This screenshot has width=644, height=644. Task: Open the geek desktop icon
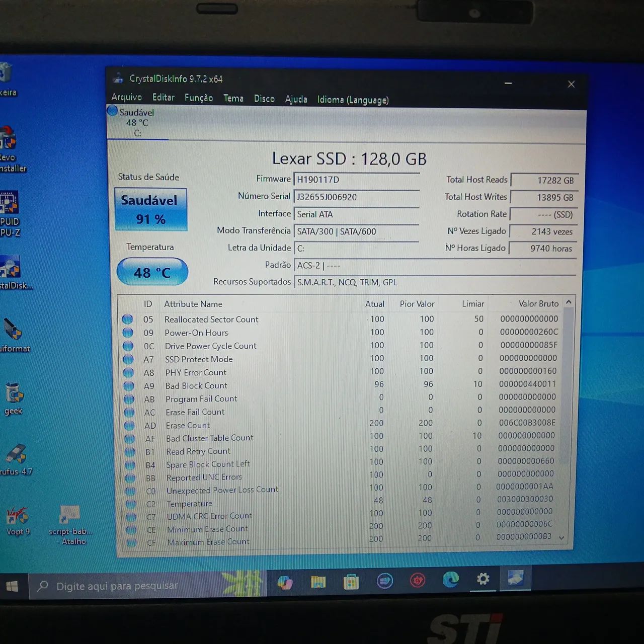point(14,398)
